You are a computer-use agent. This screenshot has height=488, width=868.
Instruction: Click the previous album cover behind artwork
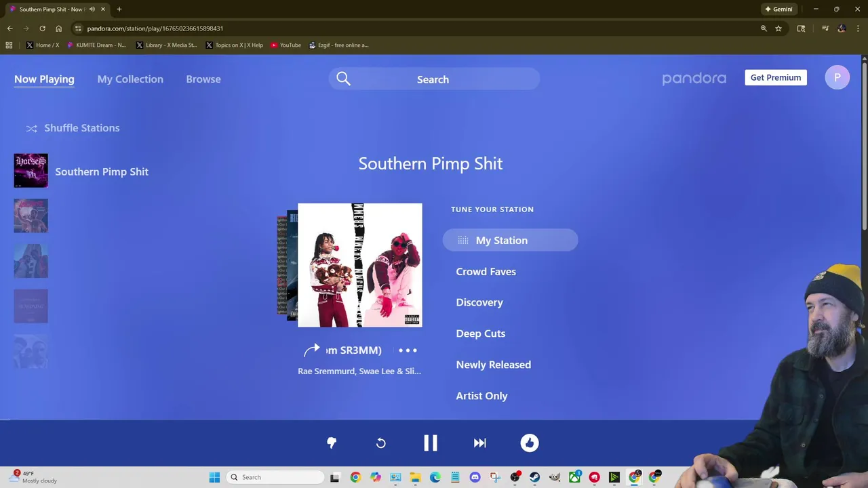pos(292,265)
